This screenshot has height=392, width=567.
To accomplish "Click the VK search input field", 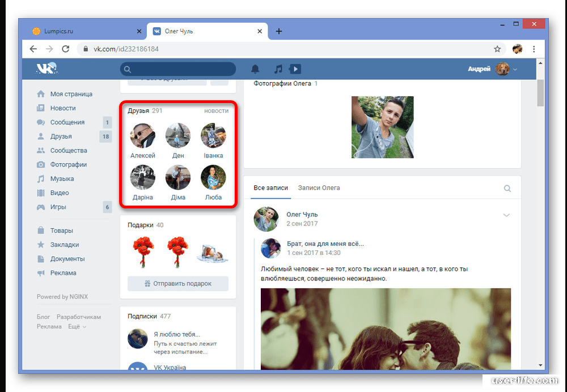I will pyautogui.click(x=178, y=69).
